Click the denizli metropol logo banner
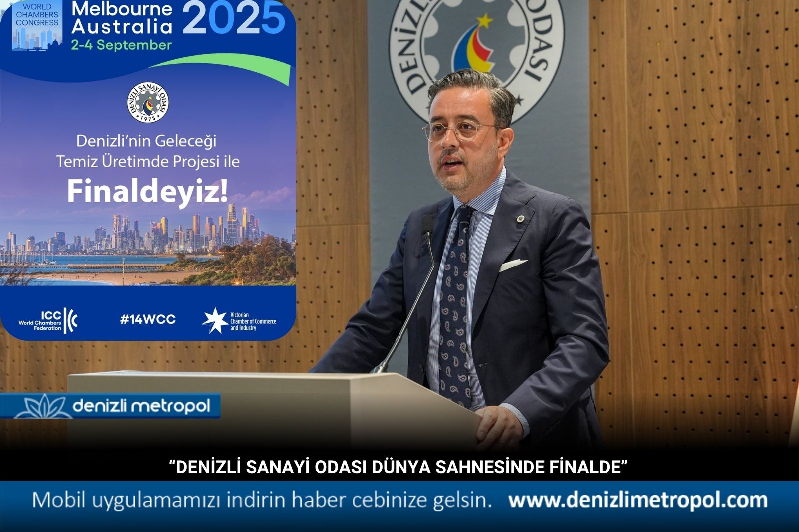The image size is (799, 532). (x=110, y=406)
